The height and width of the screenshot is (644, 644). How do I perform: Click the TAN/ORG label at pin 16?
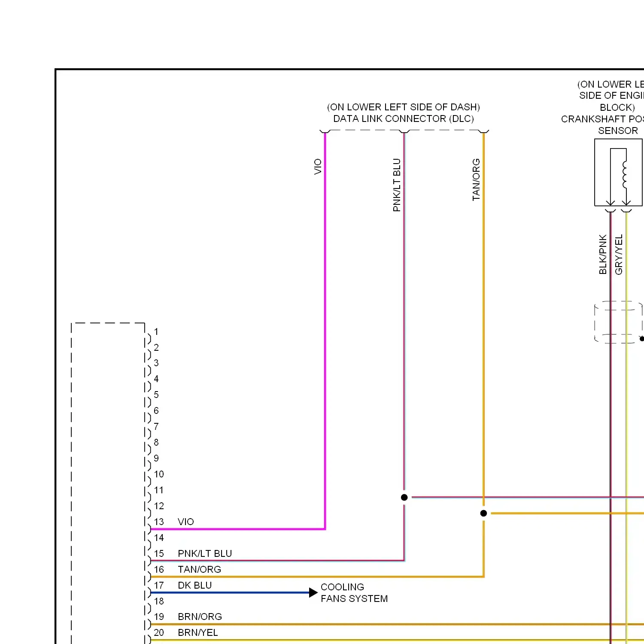point(200,569)
